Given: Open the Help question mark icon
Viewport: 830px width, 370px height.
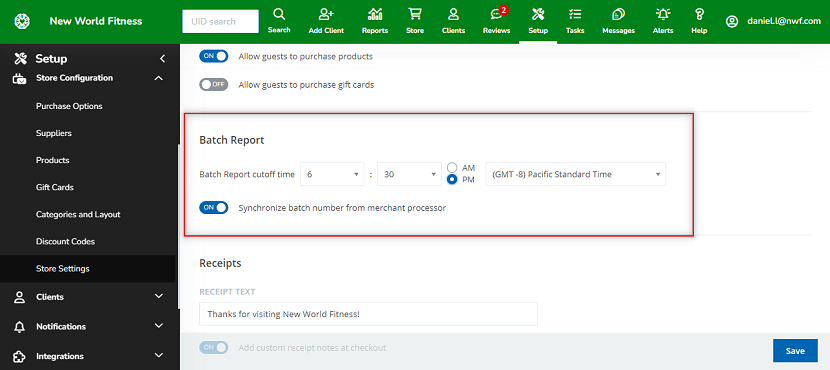Looking at the screenshot, I should 699,14.
